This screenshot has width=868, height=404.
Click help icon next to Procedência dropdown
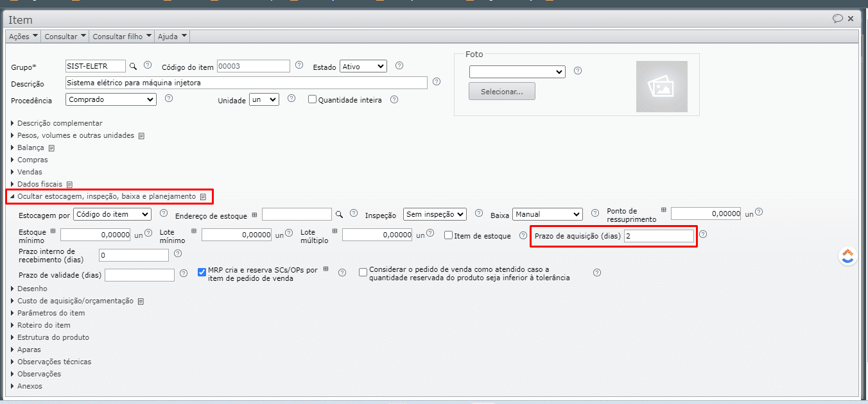click(x=169, y=99)
